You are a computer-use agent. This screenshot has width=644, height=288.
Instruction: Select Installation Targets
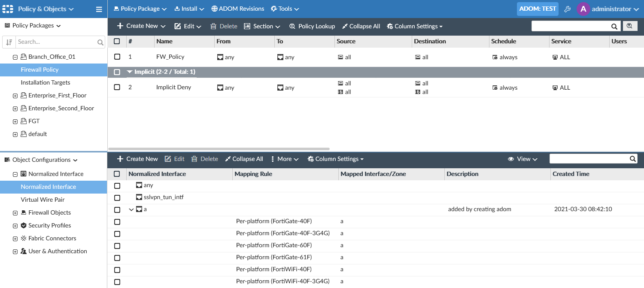(x=46, y=82)
